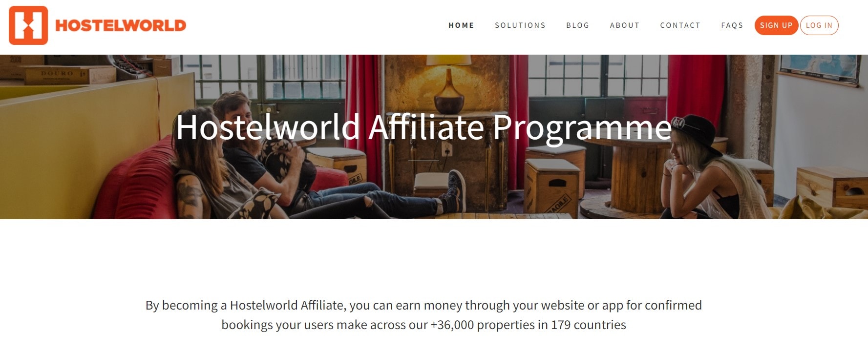Open the ABOUT navigation link
Image resolution: width=868 pixels, height=353 pixels.
coord(625,25)
